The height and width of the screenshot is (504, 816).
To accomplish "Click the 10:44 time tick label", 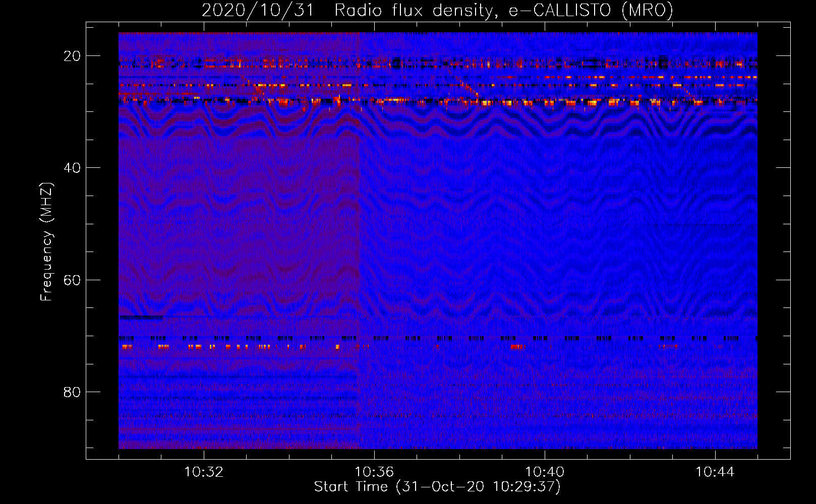I will pyautogui.click(x=715, y=472).
